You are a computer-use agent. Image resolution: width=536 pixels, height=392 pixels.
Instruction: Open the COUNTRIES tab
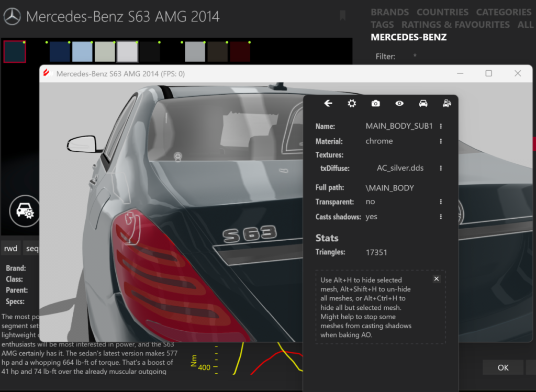(x=442, y=12)
